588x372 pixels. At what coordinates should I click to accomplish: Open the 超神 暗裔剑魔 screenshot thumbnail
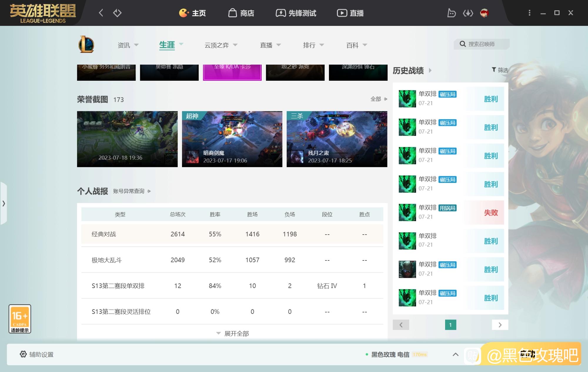pyautogui.click(x=232, y=139)
